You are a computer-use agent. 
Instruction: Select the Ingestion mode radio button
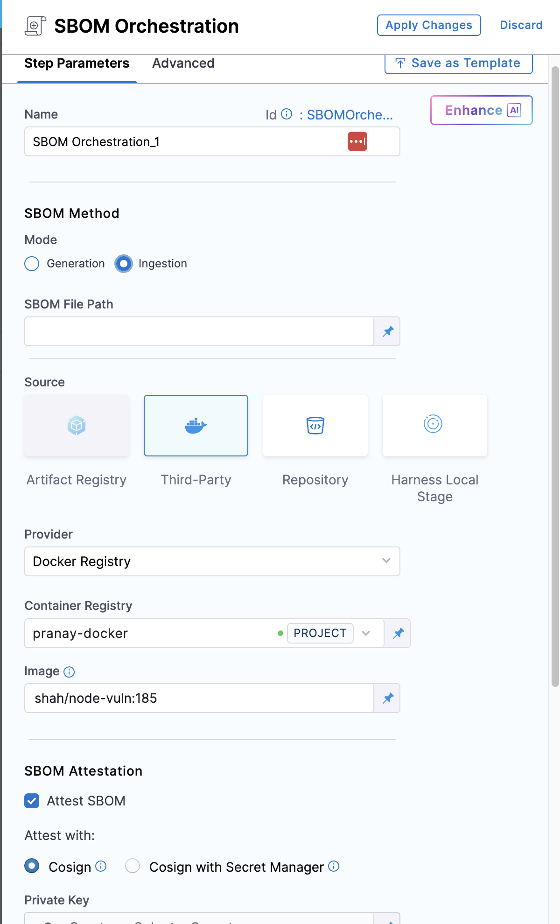pos(124,264)
